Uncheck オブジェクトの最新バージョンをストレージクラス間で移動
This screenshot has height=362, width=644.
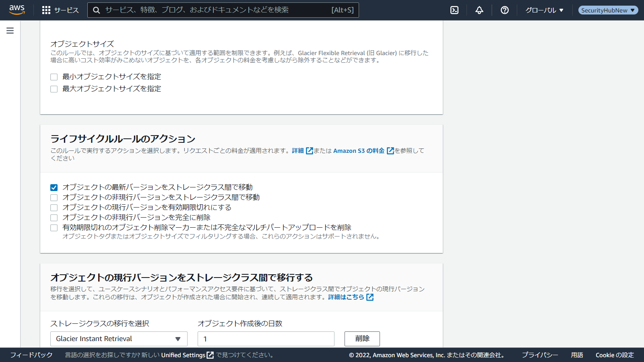[x=54, y=187]
